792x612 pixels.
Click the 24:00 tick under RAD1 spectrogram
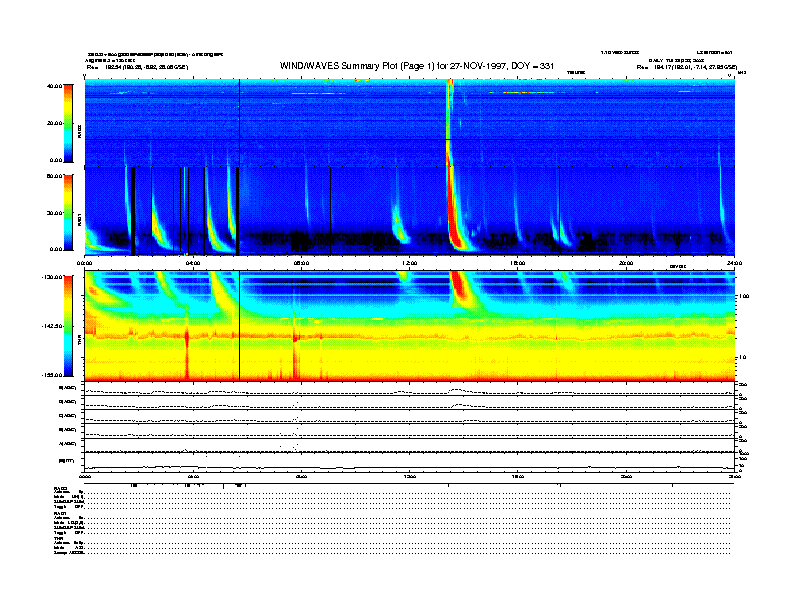[x=734, y=263]
